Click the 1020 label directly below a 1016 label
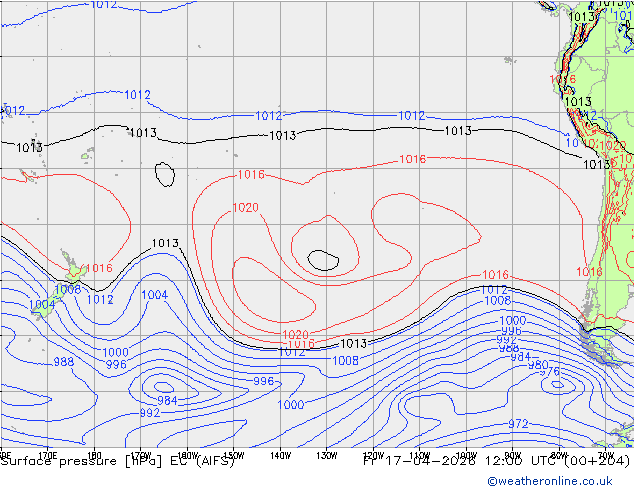The height and width of the screenshot is (490, 634). coord(245,207)
